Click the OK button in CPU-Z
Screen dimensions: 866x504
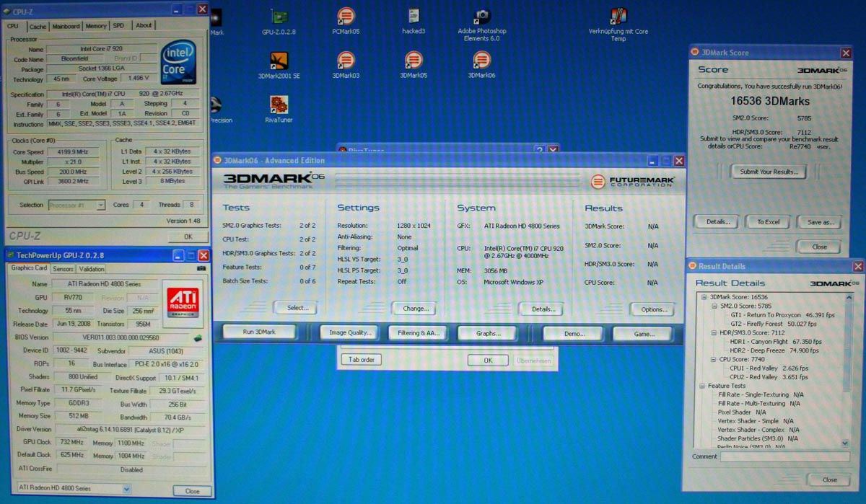click(x=188, y=236)
